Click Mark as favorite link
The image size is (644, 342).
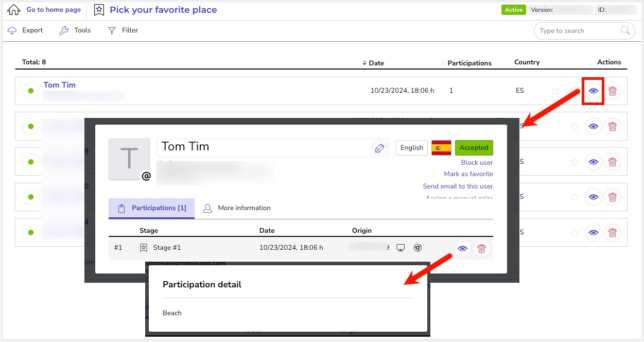[x=468, y=174]
